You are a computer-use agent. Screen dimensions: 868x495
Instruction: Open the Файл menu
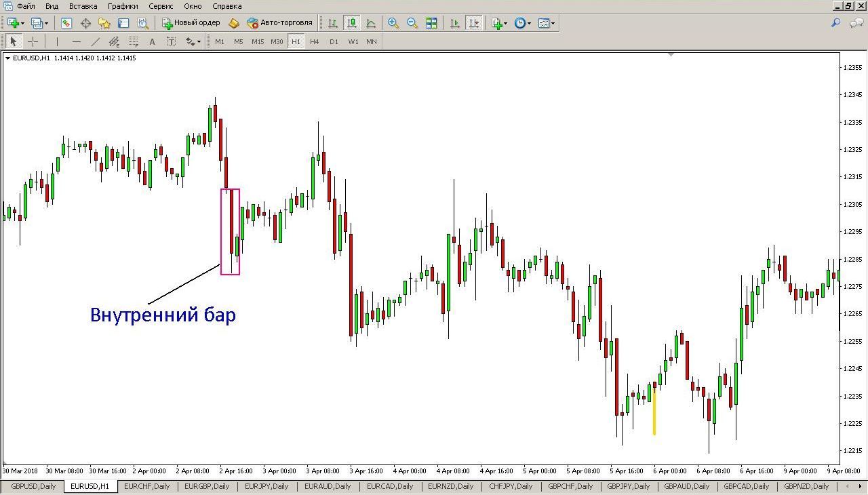click(x=26, y=6)
